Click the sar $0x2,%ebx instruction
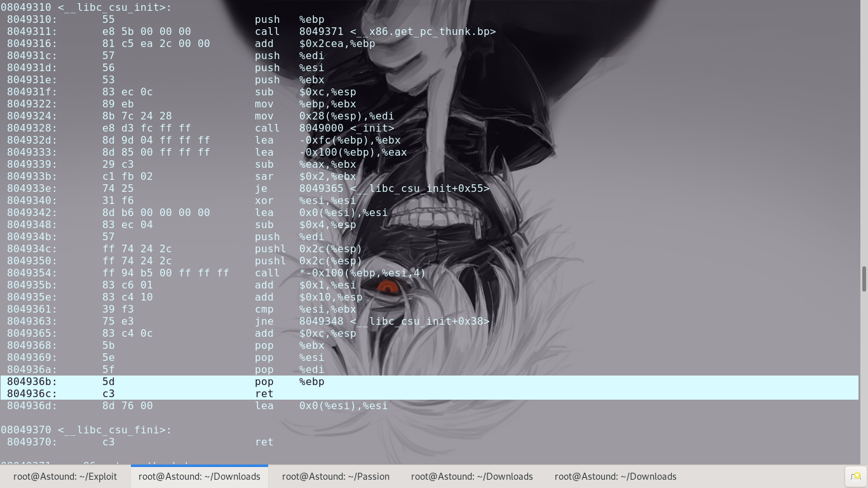 coord(305,177)
